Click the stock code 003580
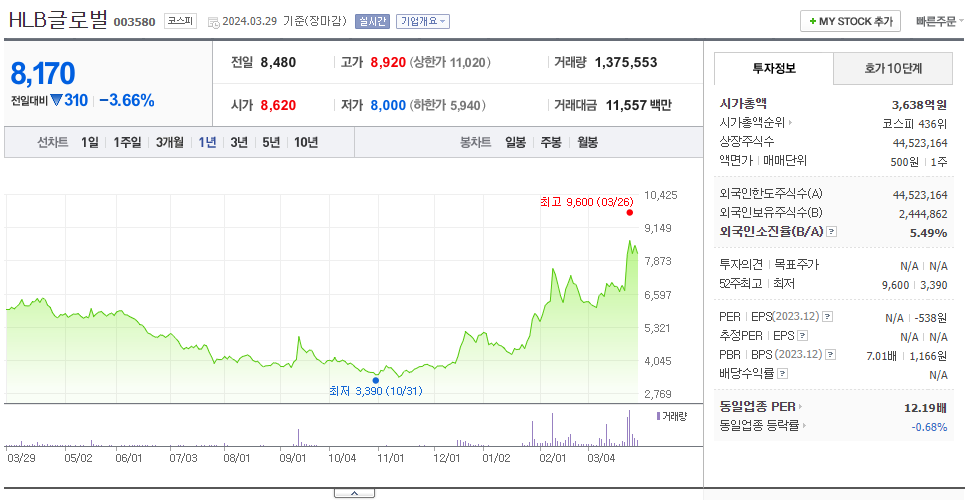The height and width of the screenshot is (500, 968). tap(135, 22)
